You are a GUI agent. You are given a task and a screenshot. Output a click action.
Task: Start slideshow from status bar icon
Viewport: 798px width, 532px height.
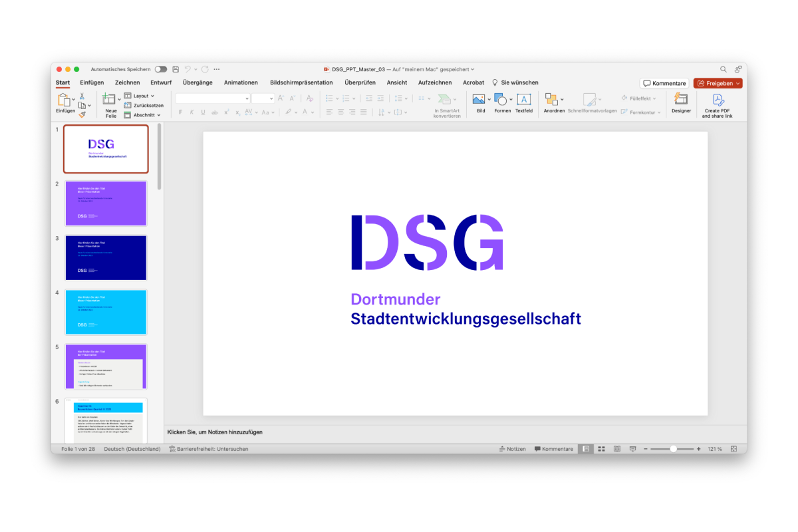tap(632, 449)
